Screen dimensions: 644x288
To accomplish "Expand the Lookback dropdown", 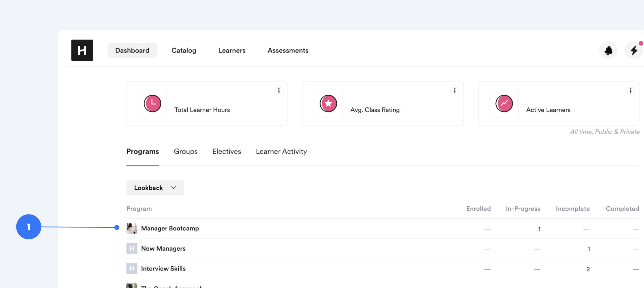I will (155, 188).
